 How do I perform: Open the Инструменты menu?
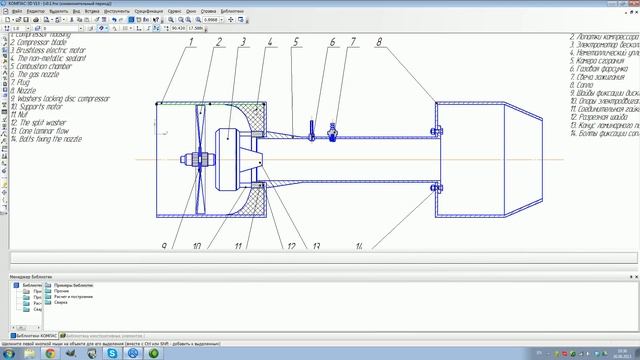click(117, 11)
